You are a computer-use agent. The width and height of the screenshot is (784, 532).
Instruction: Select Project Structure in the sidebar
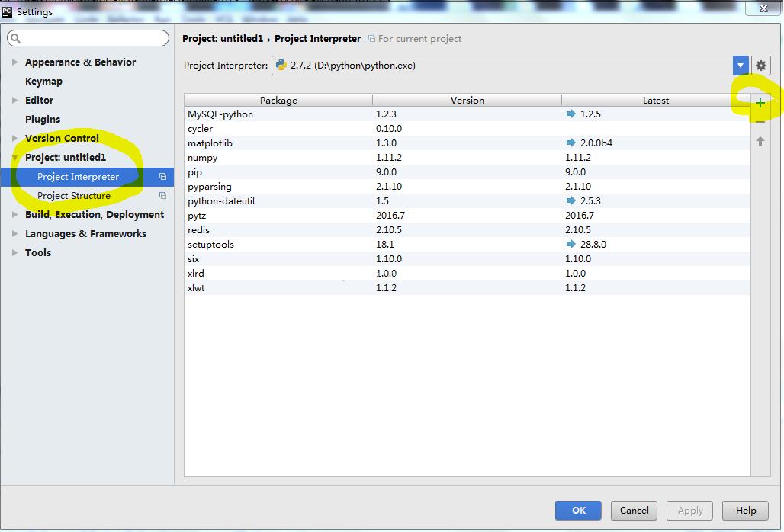pyautogui.click(x=74, y=196)
